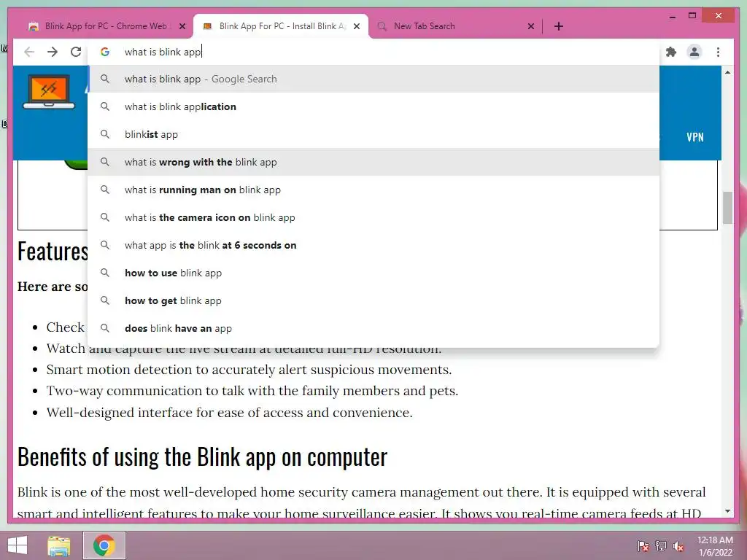Maximize the Chrome window
Image resolution: width=747 pixels, height=560 pixels.
(692, 16)
